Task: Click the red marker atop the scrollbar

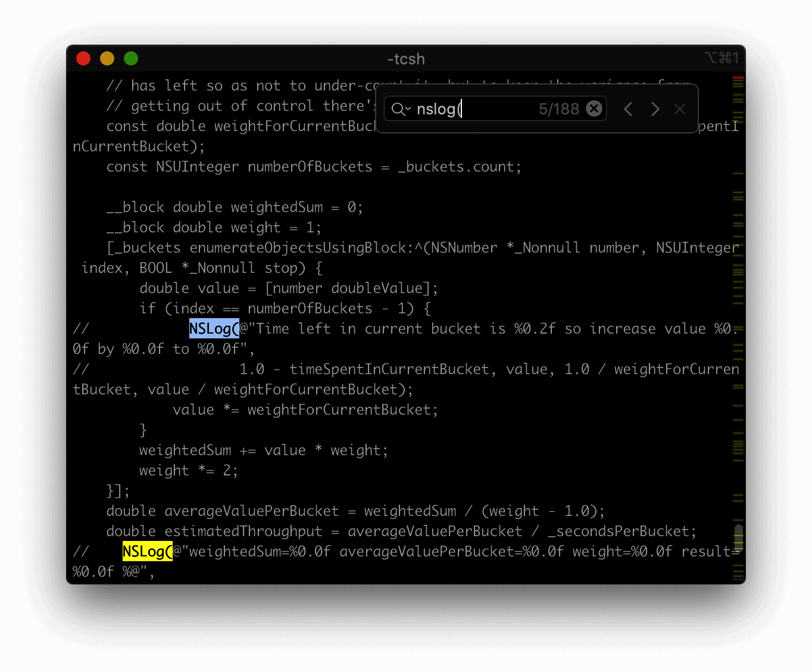Action: [738, 78]
